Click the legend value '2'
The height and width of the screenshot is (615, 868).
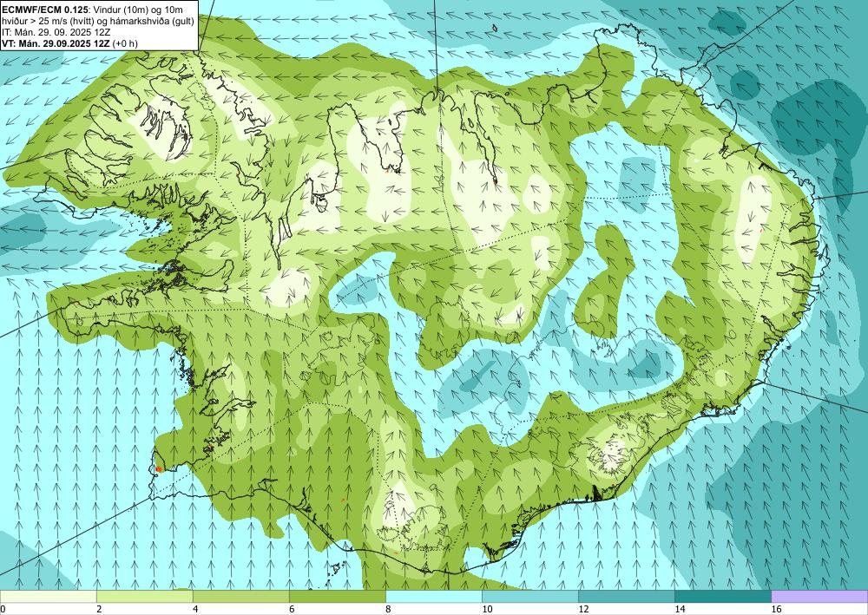point(99,609)
